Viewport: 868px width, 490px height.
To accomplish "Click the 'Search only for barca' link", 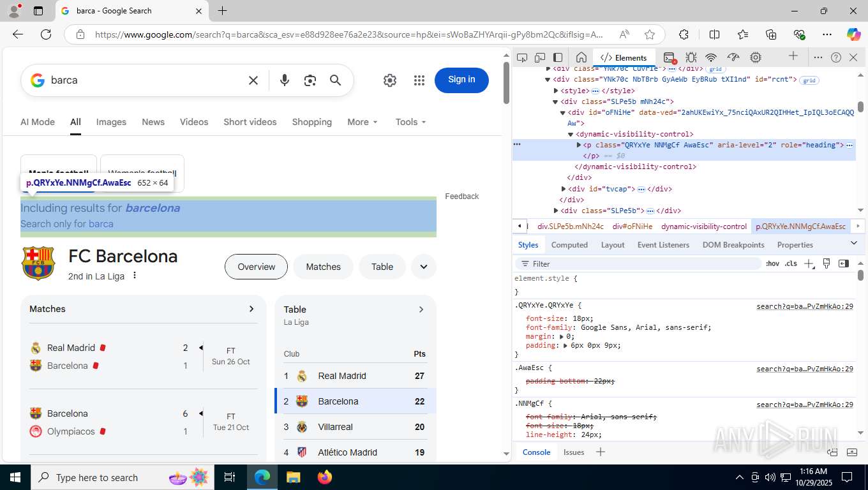I will [x=67, y=224].
